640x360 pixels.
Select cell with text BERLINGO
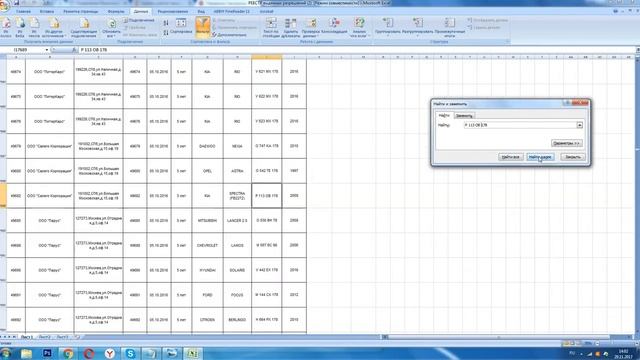[237, 320]
